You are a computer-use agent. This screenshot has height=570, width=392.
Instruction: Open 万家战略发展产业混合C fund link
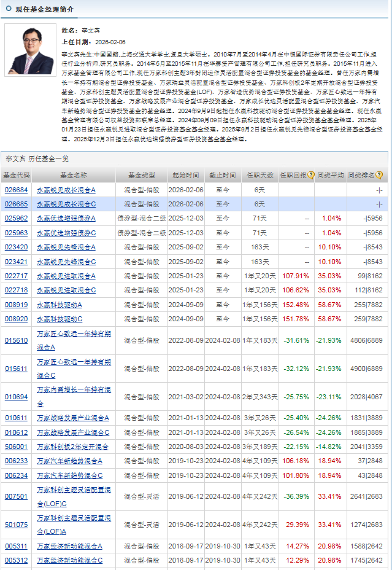click(x=73, y=432)
